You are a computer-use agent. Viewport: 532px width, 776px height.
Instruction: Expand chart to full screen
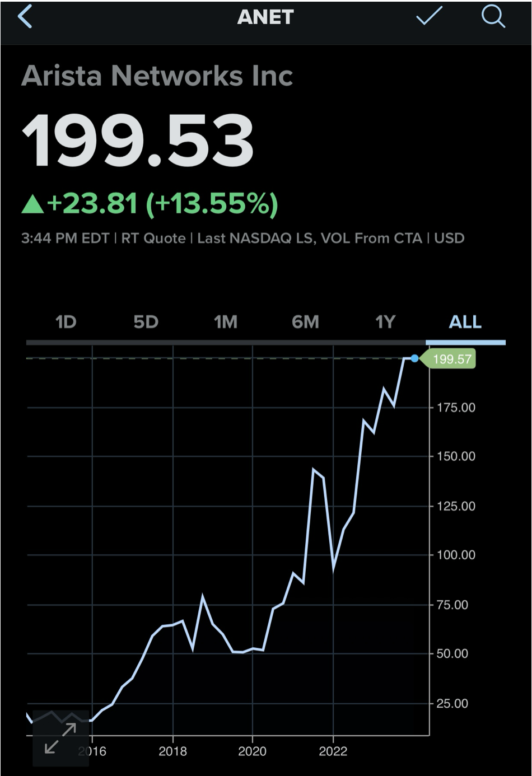pyautogui.click(x=60, y=738)
